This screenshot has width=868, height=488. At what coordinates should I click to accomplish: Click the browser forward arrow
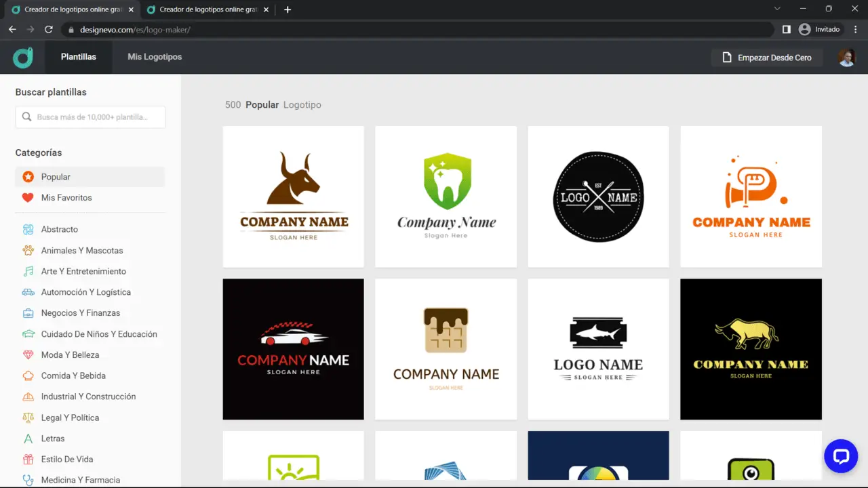31,29
